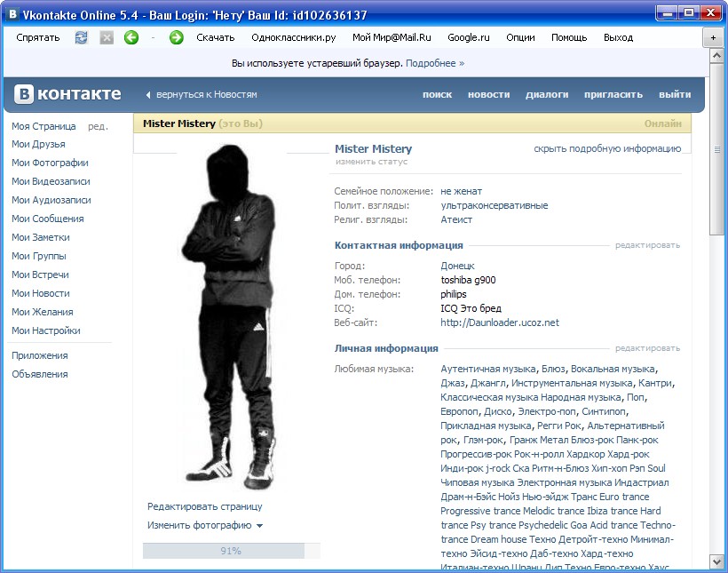Open 'Google.ru' from the toolbar

pyautogui.click(x=469, y=37)
